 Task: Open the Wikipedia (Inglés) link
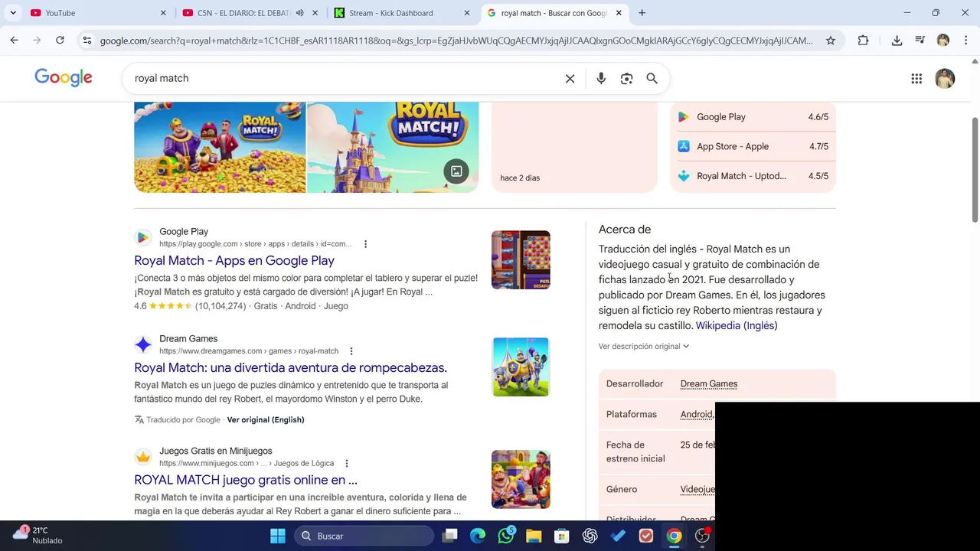coord(737,325)
